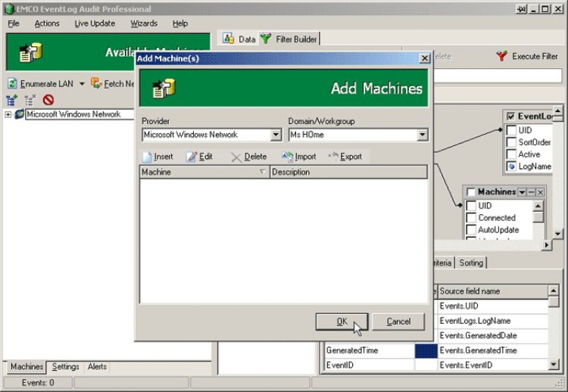Open the Live Update menu
The image size is (568, 392).
(95, 23)
